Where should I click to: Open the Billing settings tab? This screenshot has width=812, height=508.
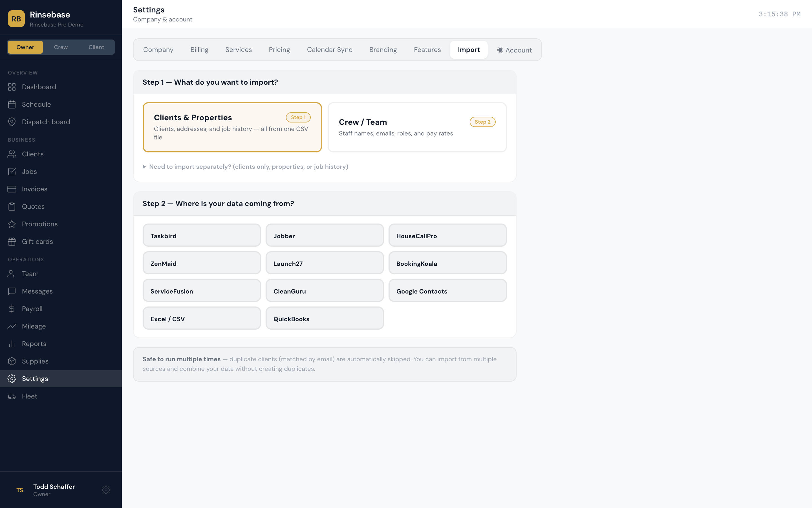199,50
